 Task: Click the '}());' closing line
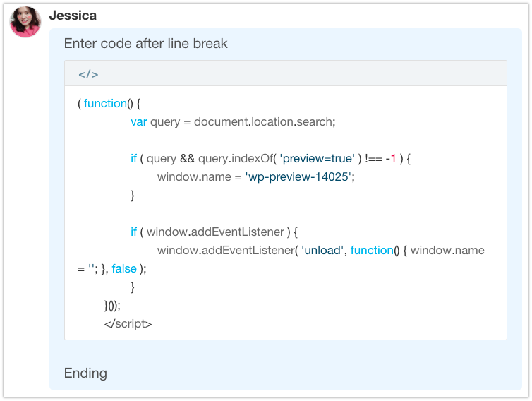112,306
